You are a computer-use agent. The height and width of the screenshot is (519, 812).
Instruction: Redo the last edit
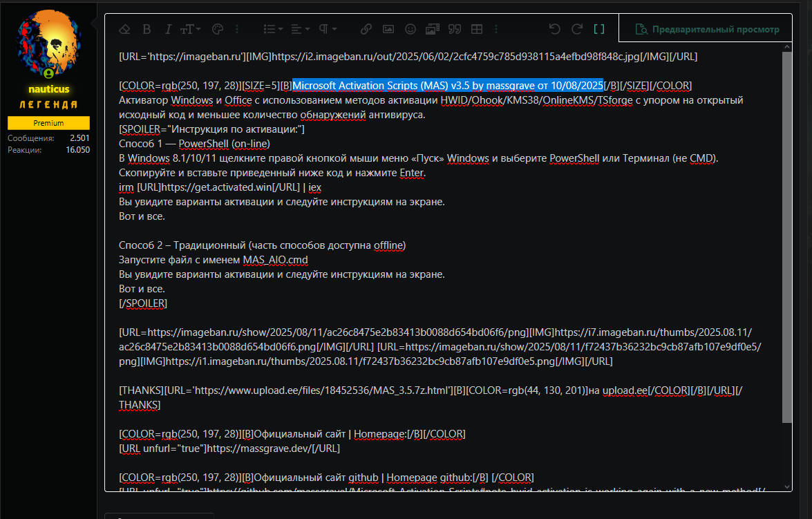[577, 30]
